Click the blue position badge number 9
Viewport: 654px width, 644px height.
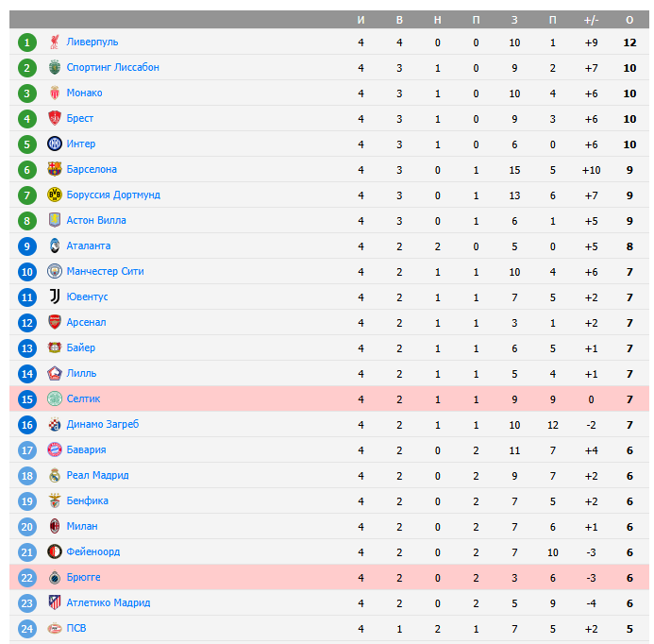click(27, 246)
